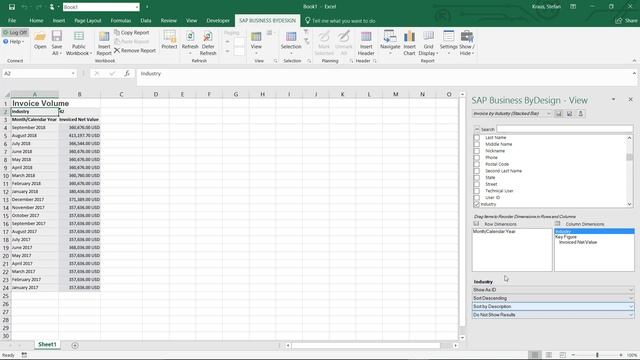Image resolution: width=640 pixels, height=360 pixels.
Task: Tick the User ID checkbox
Action: pos(477,198)
